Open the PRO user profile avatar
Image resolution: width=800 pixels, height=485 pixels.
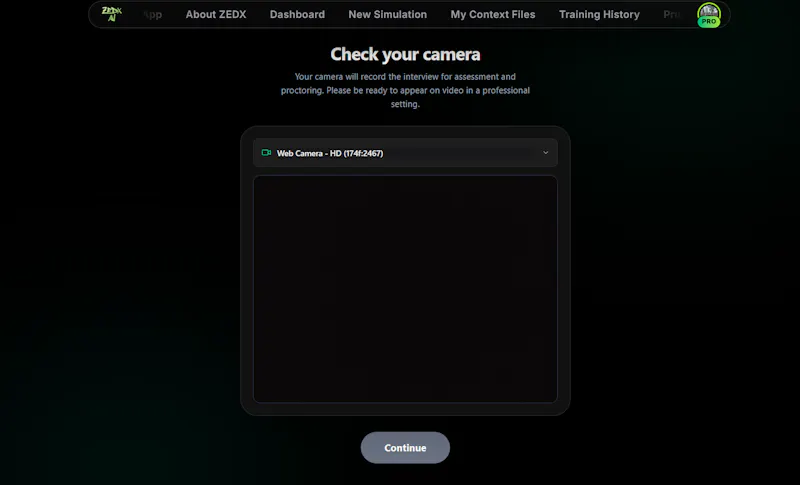point(709,15)
